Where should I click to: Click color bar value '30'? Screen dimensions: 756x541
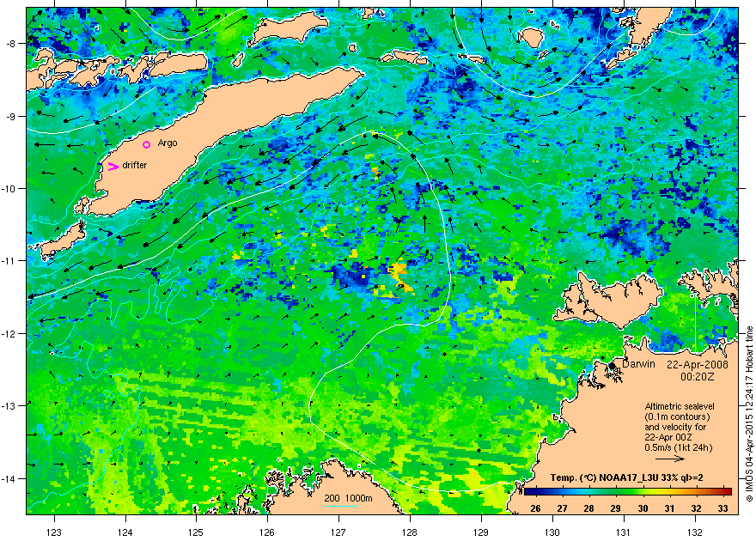pyautogui.click(x=643, y=508)
